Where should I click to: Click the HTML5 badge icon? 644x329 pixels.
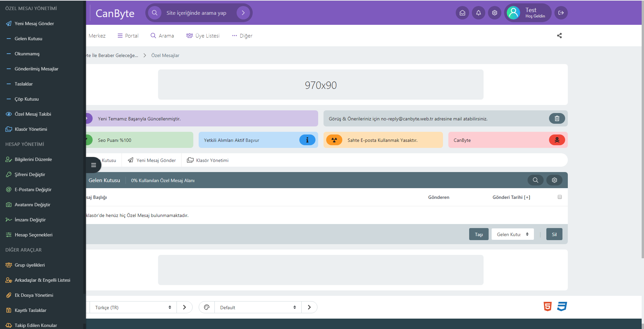548,307
